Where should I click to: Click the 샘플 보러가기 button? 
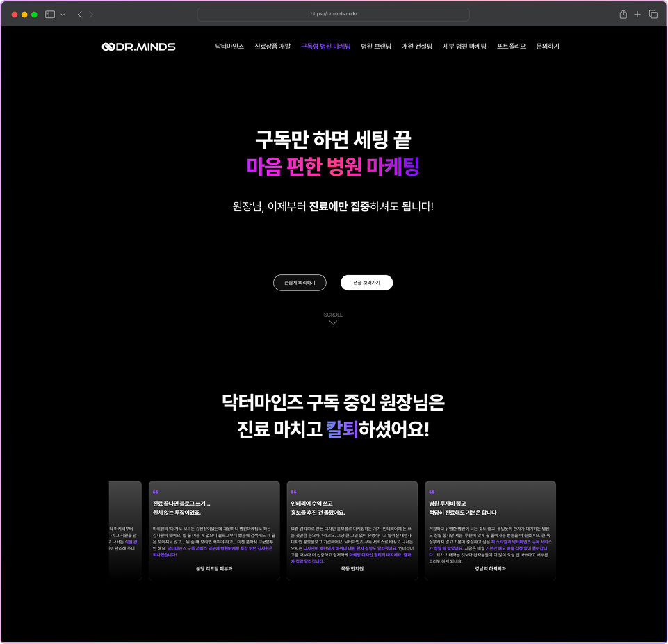pyautogui.click(x=367, y=283)
